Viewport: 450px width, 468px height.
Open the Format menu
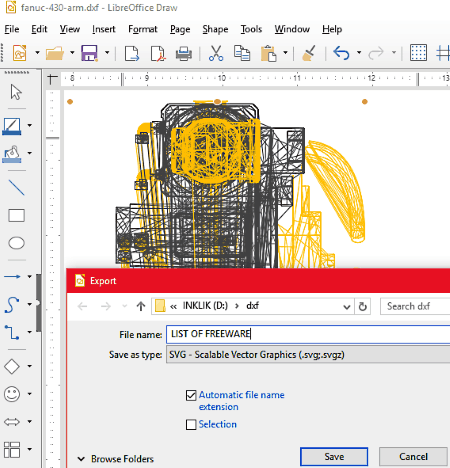(x=143, y=29)
